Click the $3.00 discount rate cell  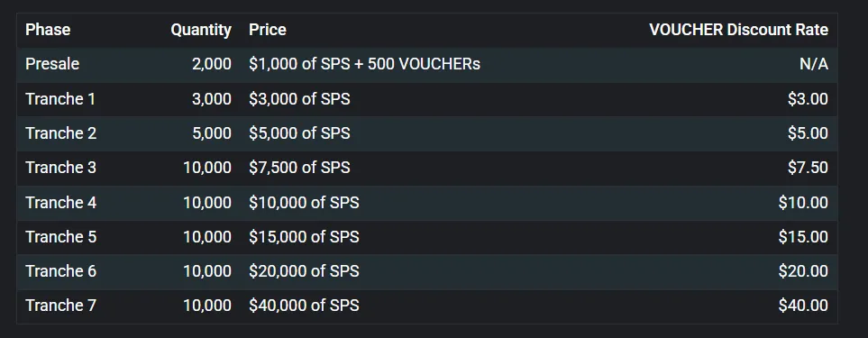808,99
